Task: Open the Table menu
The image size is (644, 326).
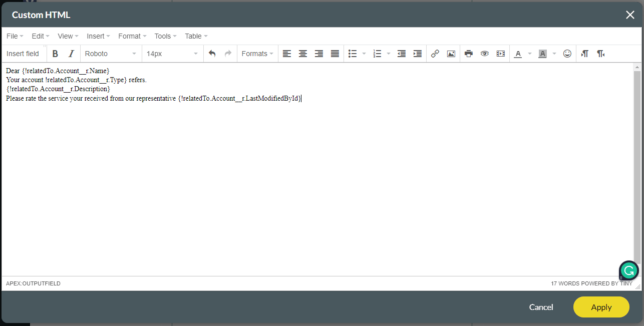Action: tap(196, 36)
